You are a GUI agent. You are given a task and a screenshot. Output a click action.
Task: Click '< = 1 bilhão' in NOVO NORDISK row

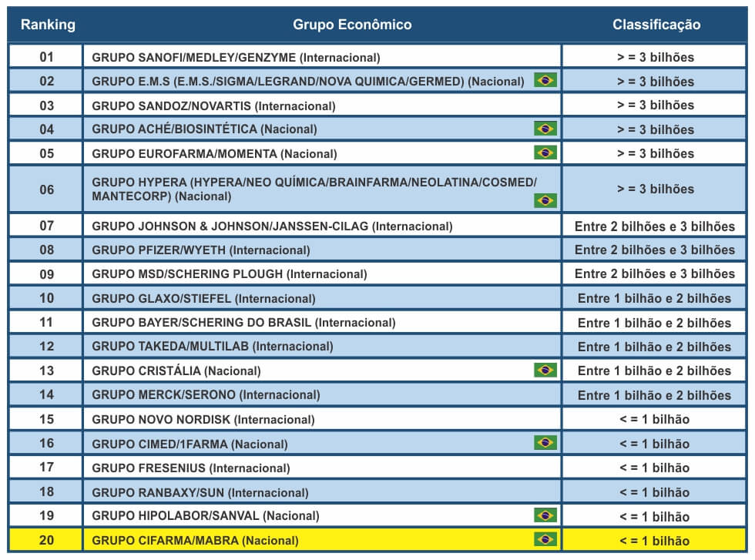coord(654,419)
